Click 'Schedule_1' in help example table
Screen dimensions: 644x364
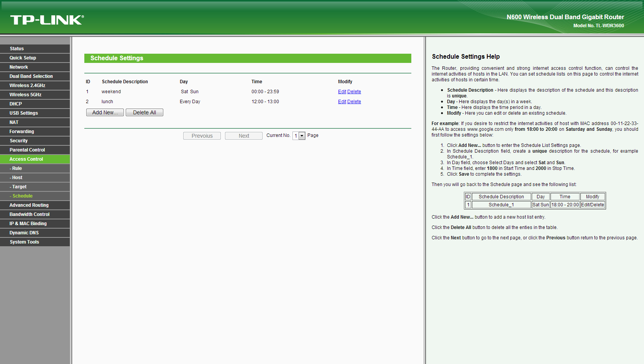501,205
